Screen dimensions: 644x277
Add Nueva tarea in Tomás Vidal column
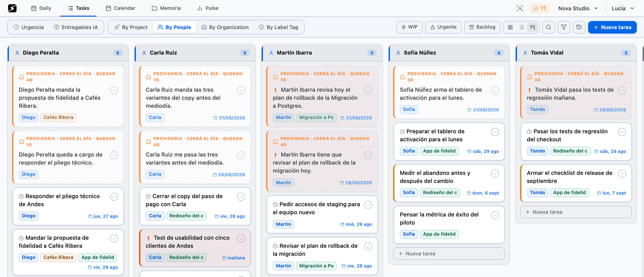[x=576, y=212]
